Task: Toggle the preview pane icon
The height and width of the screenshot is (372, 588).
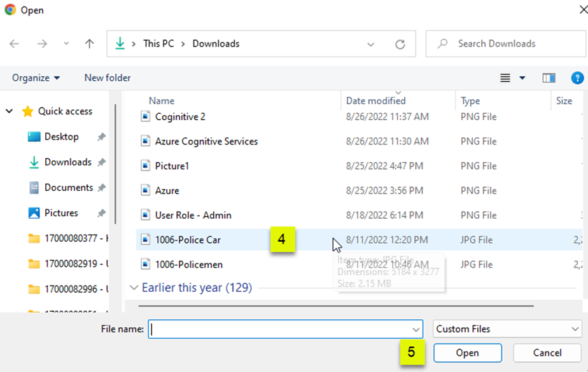Action: 549,78
